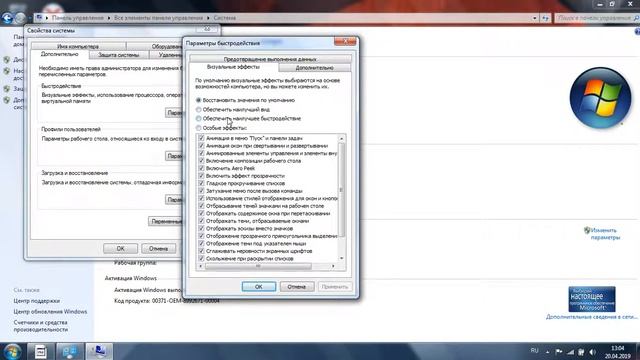The image size is (640, 360).
Task: Toggle Отображать тени, отбрасываемые окнами
Action: (x=201, y=221)
